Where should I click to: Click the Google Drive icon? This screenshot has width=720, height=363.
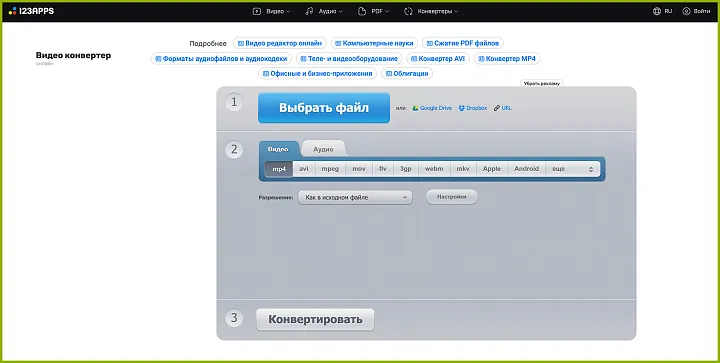click(x=415, y=108)
